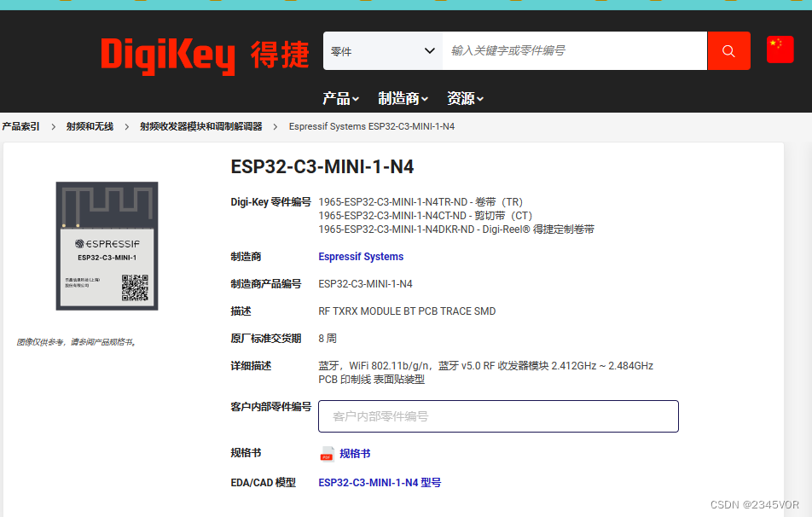Select the 详细描述 text with 2.412GHz
This screenshot has width=812, height=517.
point(486,373)
